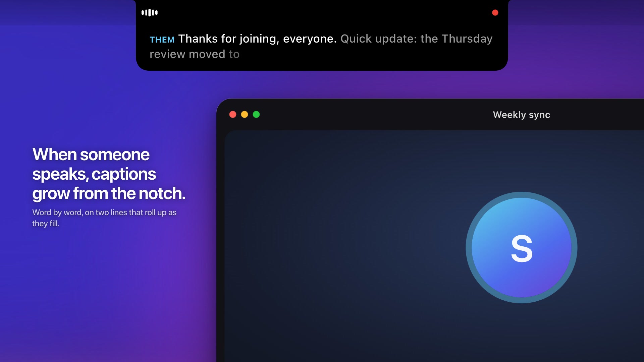Click the headline "When someone speaks, captions"

[94, 164]
